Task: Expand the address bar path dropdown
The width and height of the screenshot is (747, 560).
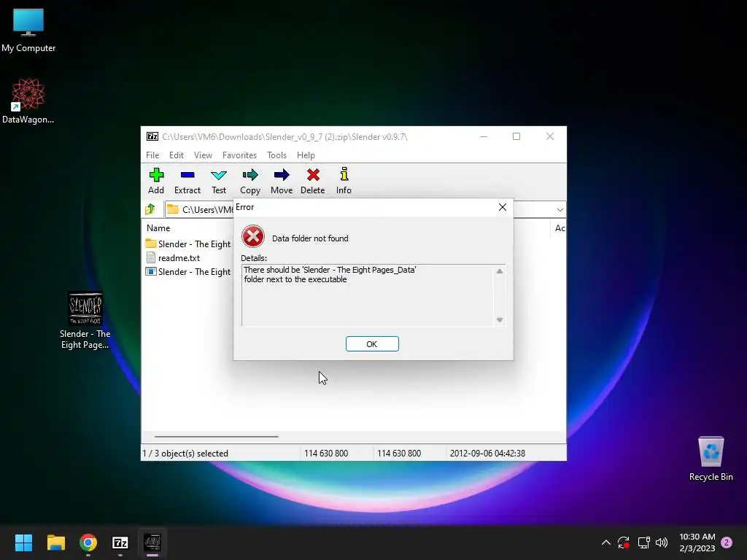Action: [560, 209]
